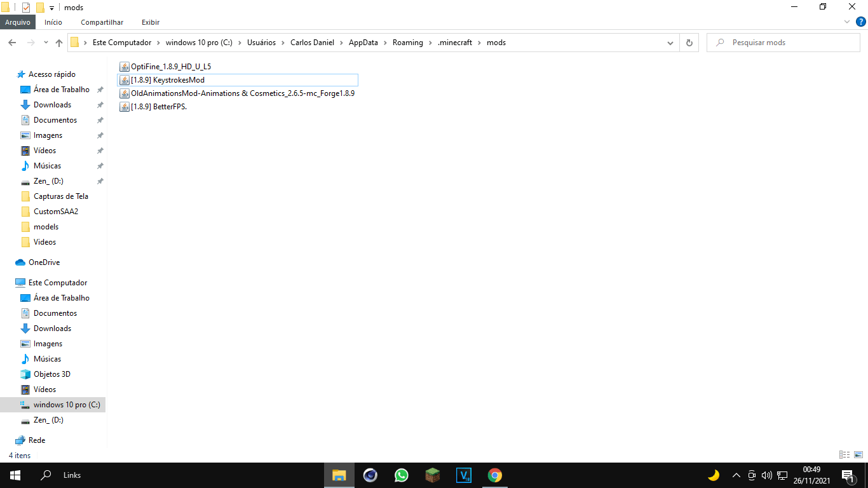Viewport: 868px width, 488px height.
Task: Select the [1.8.9] BetterFPS. file
Action: (x=158, y=107)
